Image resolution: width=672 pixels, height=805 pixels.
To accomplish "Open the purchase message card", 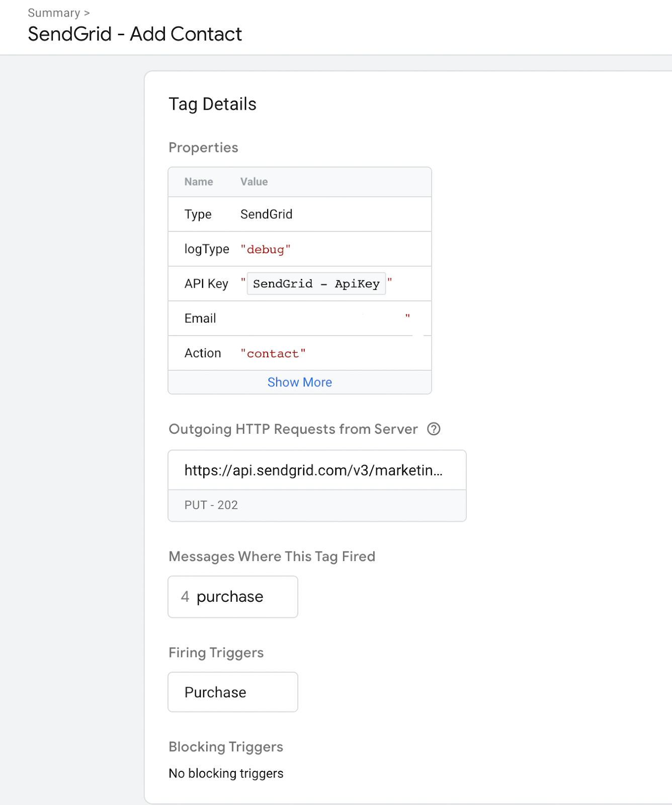I will 233,597.
